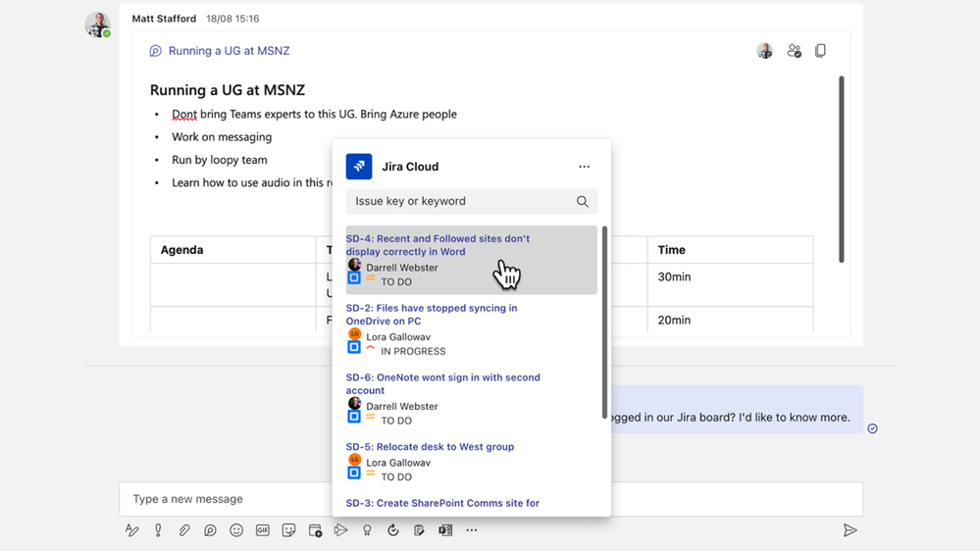Click the Jira results list scrollbar

604,323
